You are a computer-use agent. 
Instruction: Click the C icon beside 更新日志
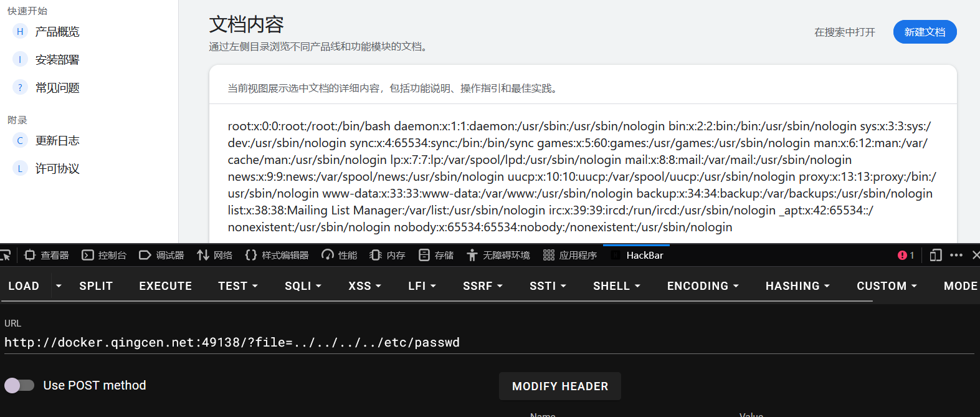click(x=20, y=141)
